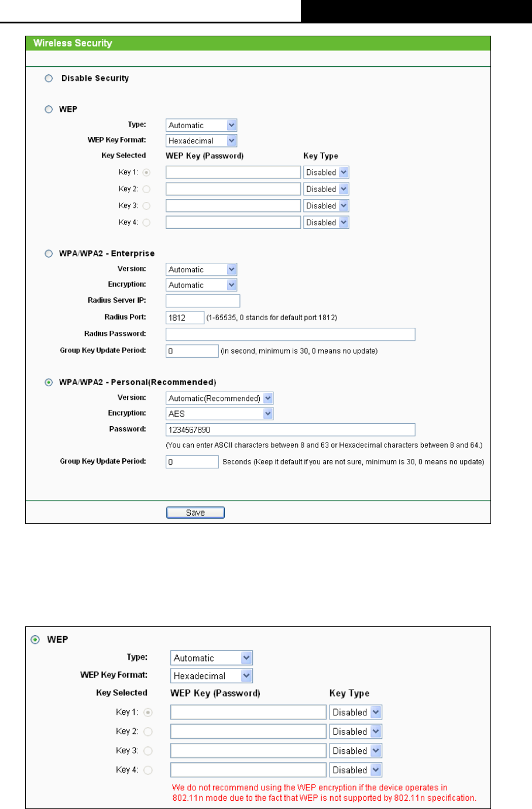Choose Key 4 radio in lower WEP panel
The image size is (532, 809).
(148, 770)
